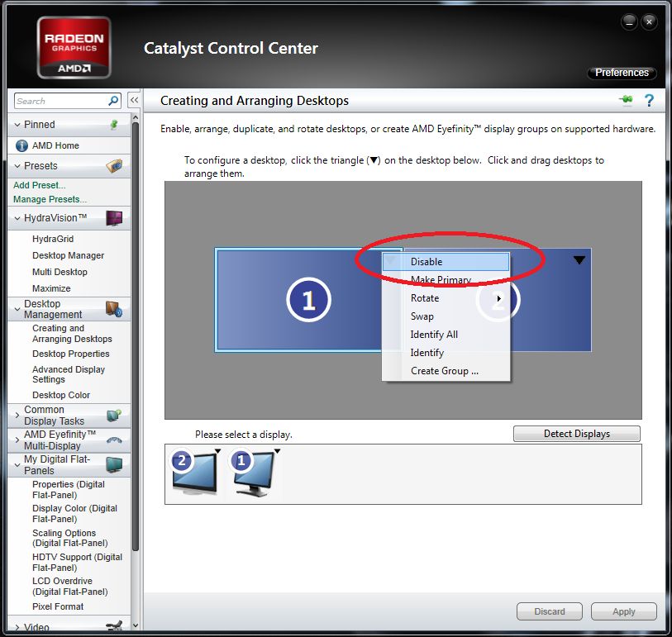This screenshot has height=637, width=672.
Task: Collapse sidebar with double-chevron button
Action: 134,100
